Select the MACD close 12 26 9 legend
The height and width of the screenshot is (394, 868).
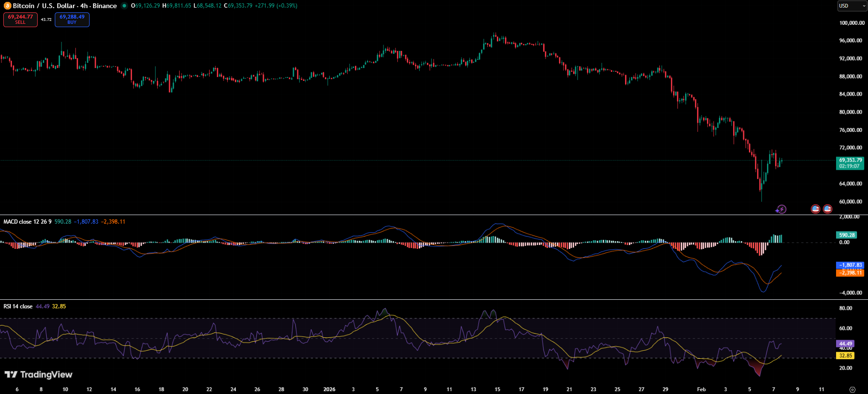coord(28,222)
